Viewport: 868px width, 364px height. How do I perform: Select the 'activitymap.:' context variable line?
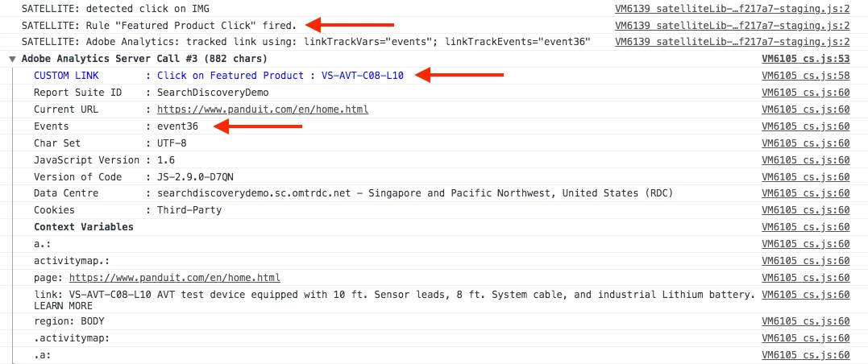click(72, 261)
